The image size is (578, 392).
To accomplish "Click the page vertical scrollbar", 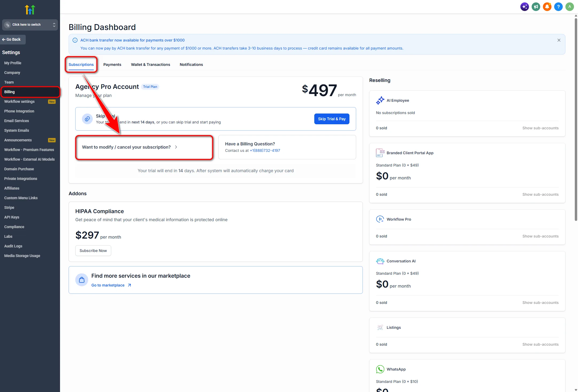I will [x=576, y=119].
